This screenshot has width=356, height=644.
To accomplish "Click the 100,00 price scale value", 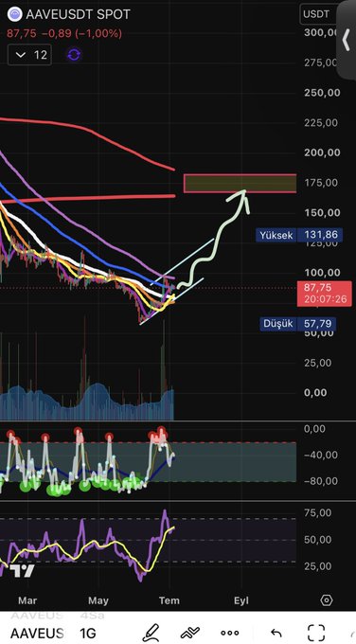I will (322, 273).
